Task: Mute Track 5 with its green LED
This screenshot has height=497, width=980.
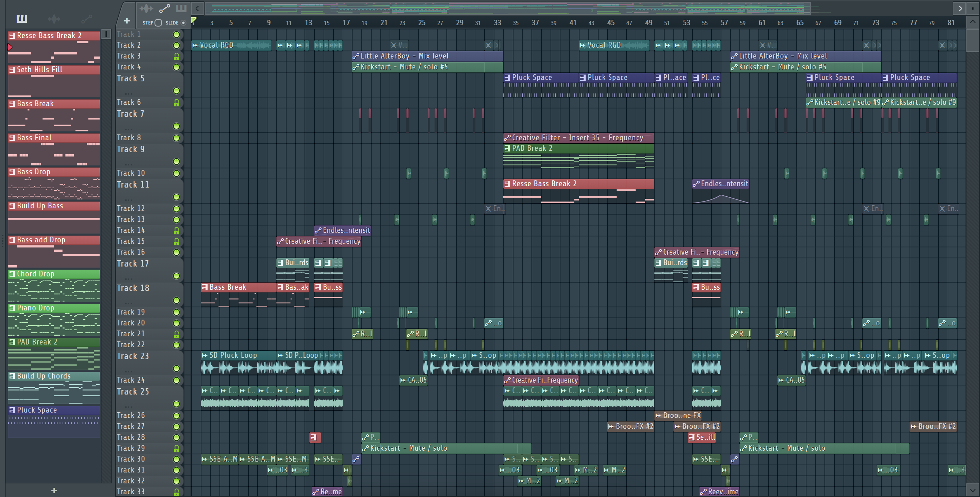Action: point(177,91)
